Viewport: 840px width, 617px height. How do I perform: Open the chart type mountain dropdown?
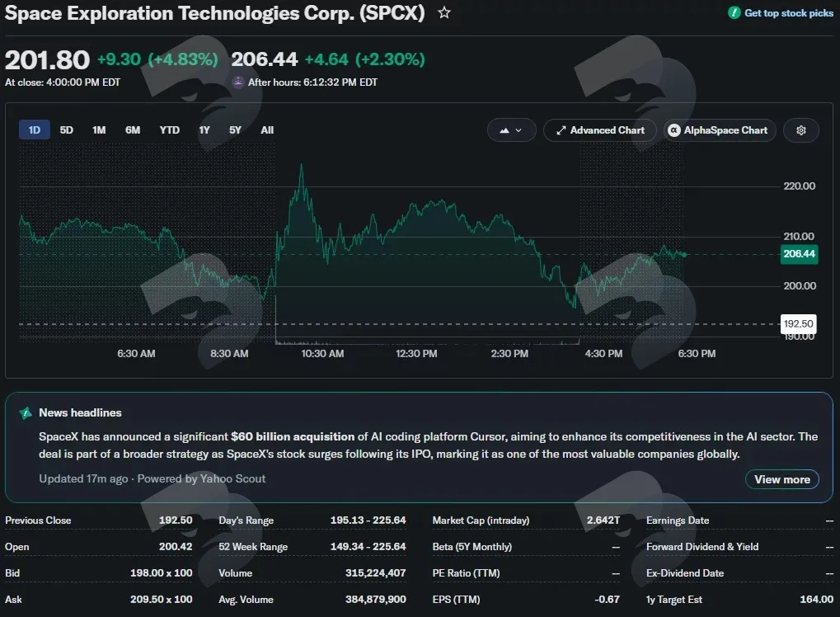coord(512,130)
